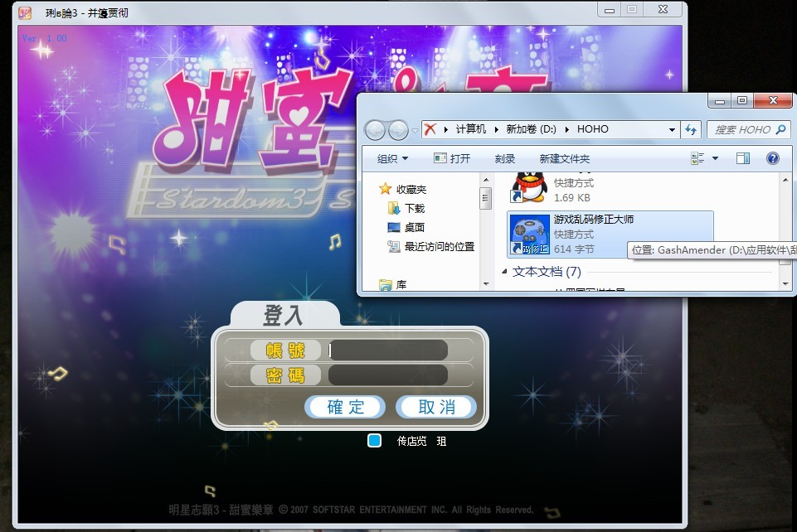Open the address bar history dropdown arrow
Image resolution: width=797 pixels, height=532 pixels.
point(672,130)
